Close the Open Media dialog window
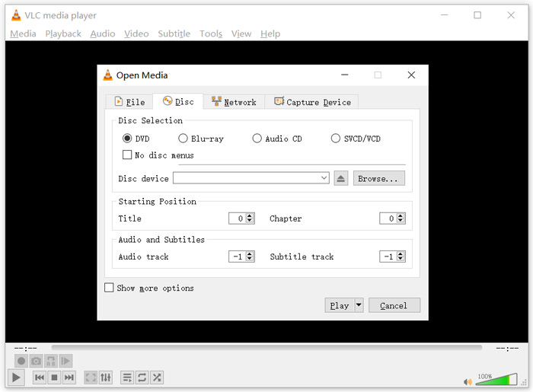This screenshot has width=533, height=392. pyautogui.click(x=411, y=75)
